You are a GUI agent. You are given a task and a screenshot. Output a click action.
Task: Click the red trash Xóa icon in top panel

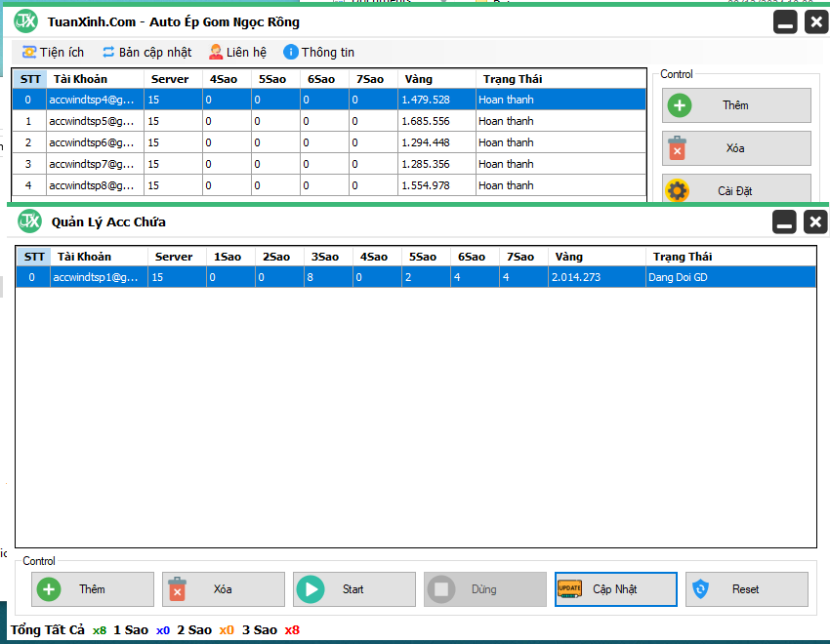click(x=678, y=148)
